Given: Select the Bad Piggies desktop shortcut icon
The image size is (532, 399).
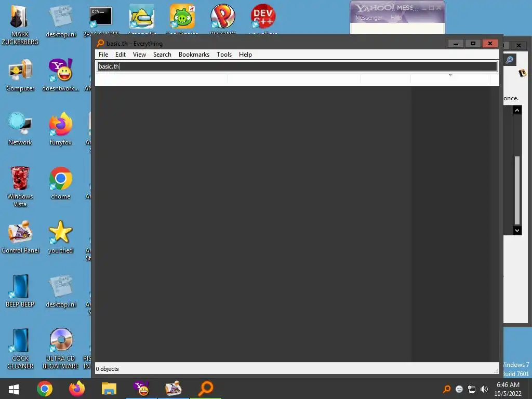Looking at the screenshot, I should point(182,16).
